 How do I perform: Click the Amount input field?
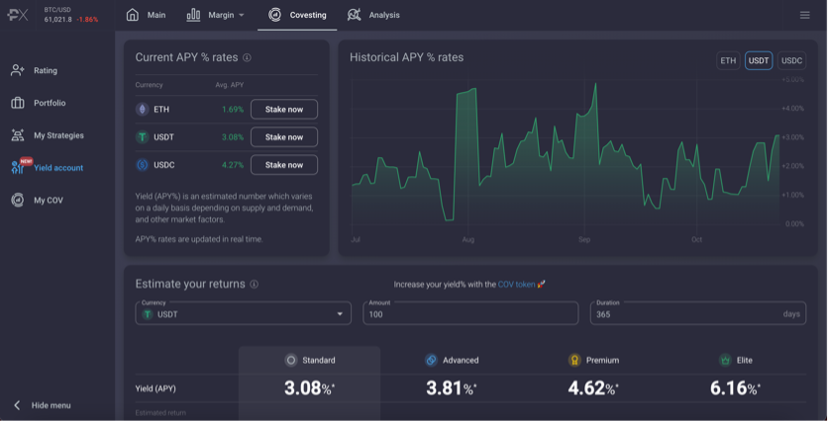(473, 315)
